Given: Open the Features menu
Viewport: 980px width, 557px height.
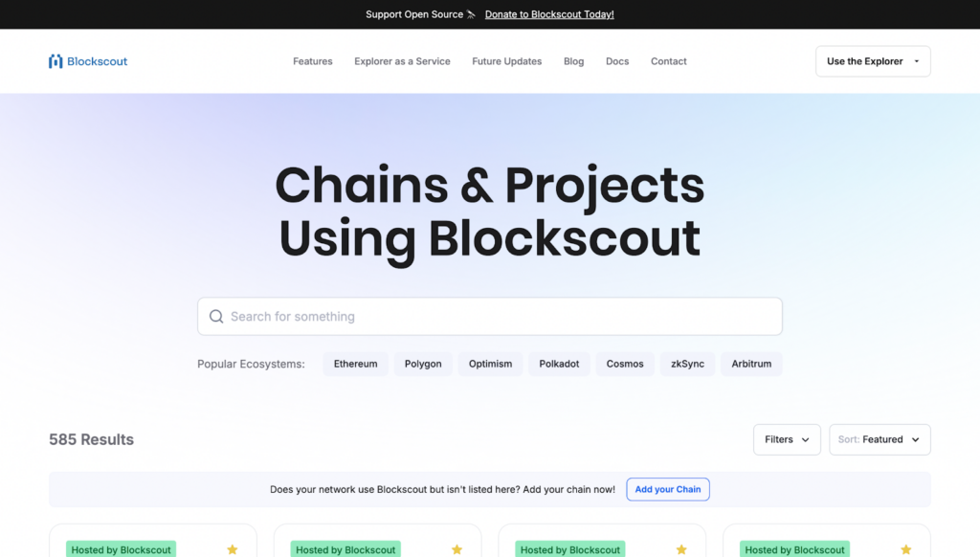Looking at the screenshot, I should [312, 61].
